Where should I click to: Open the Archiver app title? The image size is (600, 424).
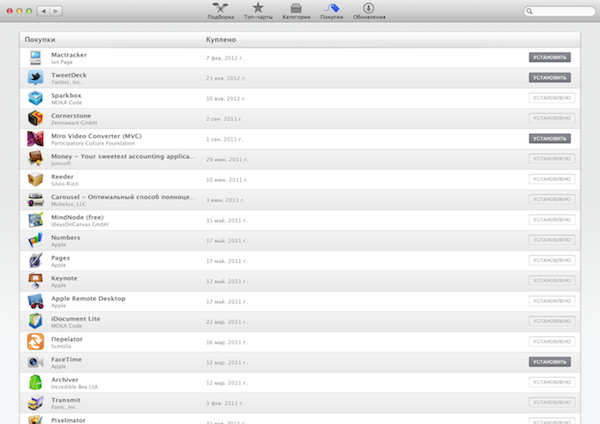point(65,379)
